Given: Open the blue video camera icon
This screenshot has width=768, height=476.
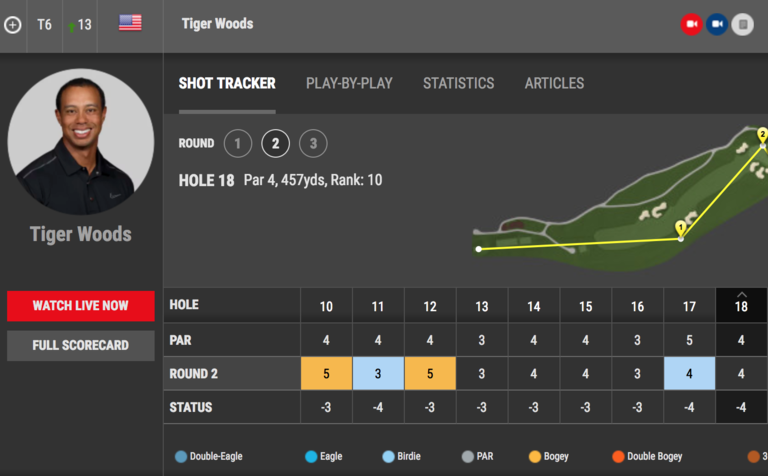Looking at the screenshot, I should [x=717, y=24].
